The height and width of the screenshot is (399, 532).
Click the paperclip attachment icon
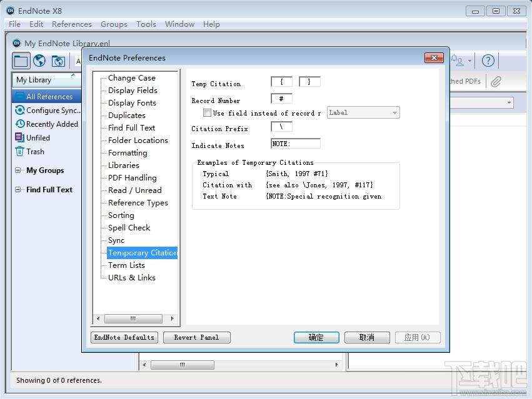coord(496,81)
